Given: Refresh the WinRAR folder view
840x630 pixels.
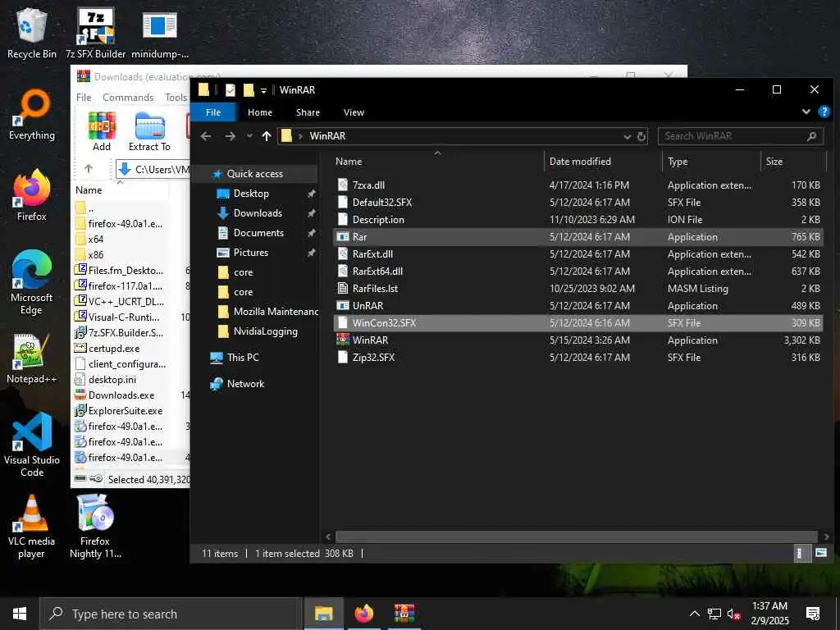Looking at the screenshot, I should [641, 137].
